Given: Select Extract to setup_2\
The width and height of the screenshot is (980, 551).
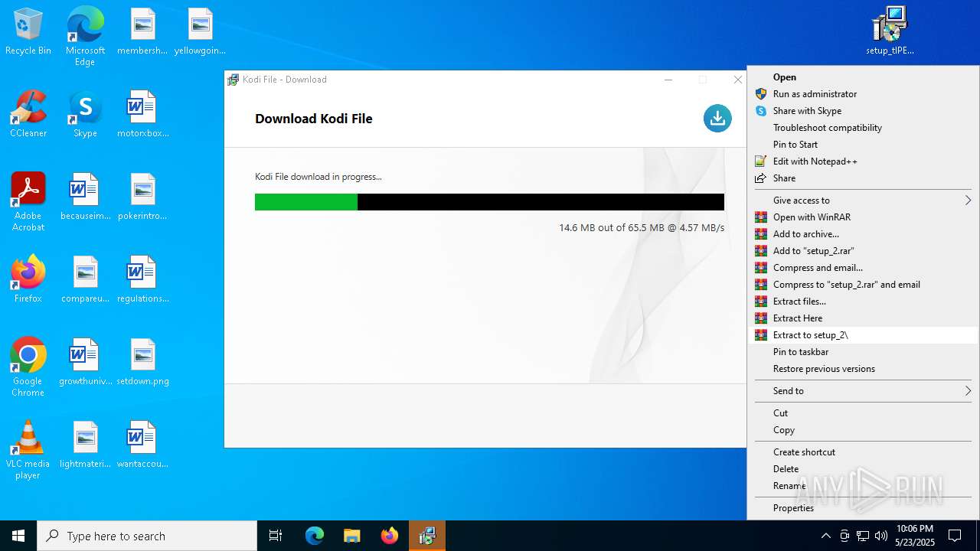Looking at the screenshot, I should [863, 335].
